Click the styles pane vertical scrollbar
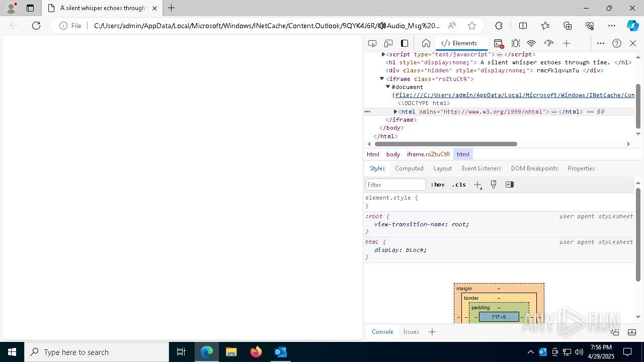644x362 pixels. 638,234
